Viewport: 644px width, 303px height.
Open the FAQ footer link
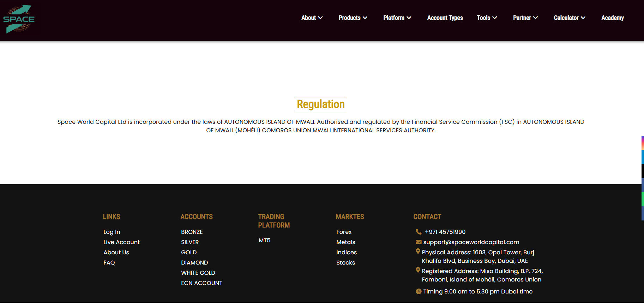(109, 262)
